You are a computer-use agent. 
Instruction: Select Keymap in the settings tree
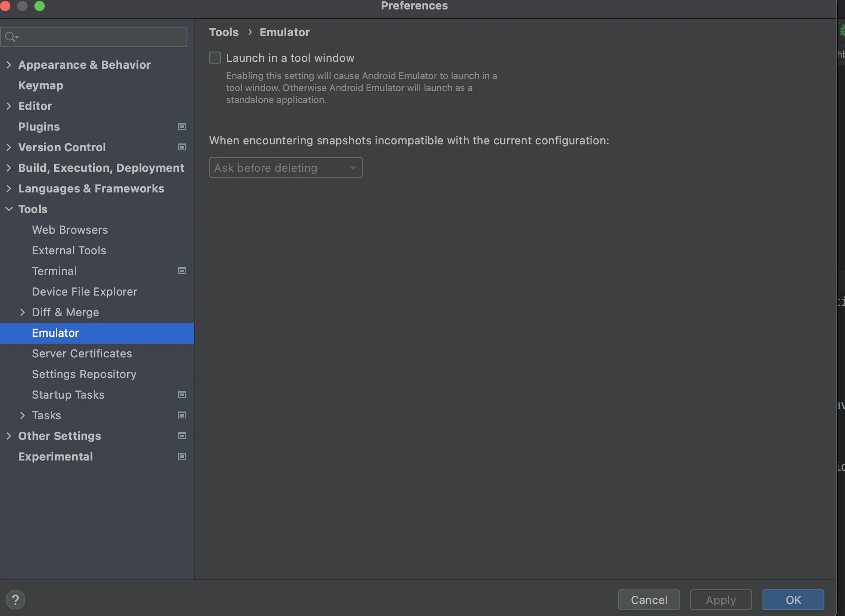click(41, 85)
